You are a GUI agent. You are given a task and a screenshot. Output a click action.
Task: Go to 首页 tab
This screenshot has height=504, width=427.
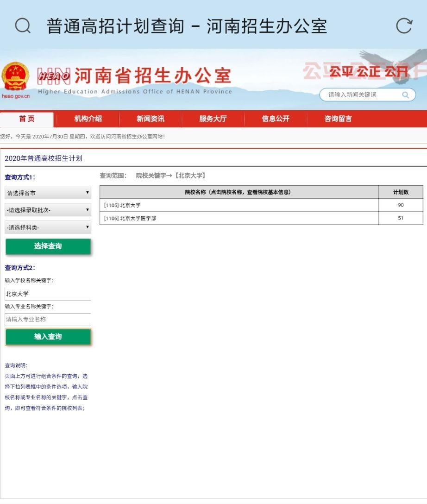click(27, 119)
